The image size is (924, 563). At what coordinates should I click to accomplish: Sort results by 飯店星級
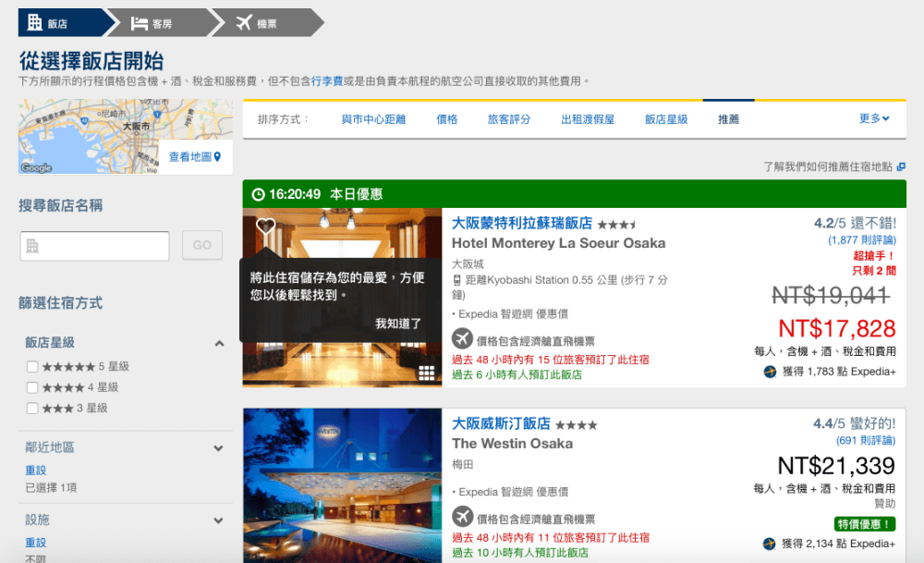click(x=666, y=119)
